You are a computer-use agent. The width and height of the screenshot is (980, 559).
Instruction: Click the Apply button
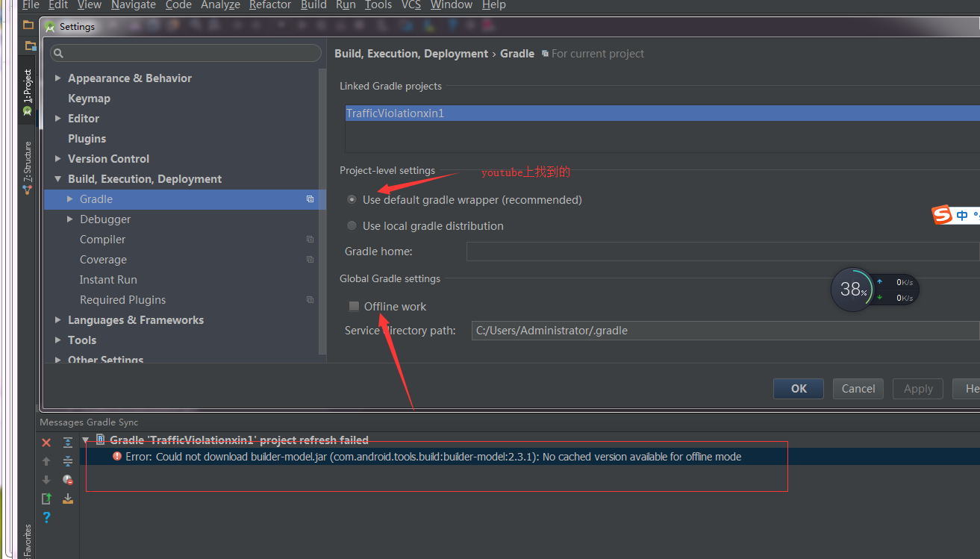pyautogui.click(x=918, y=389)
